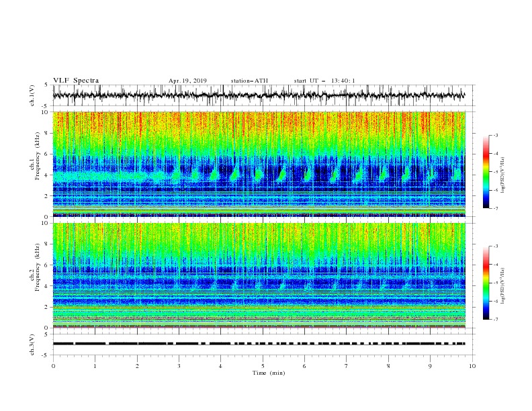Click the "8" kHz tick on ch.2 spectrogram
The width and height of the screenshot is (532, 411).
pyautogui.click(x=47, y=244)
